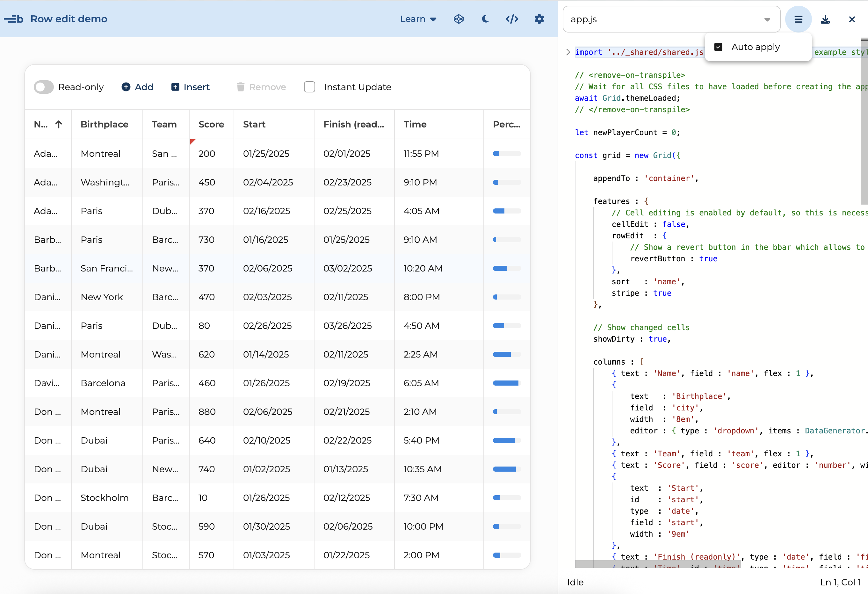Download code using the download icon
This screenshot has width=868, height=594.
825,19
